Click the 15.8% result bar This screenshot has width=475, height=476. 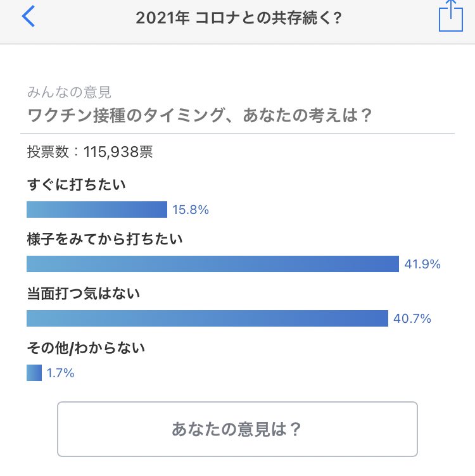tap(97, 210)
